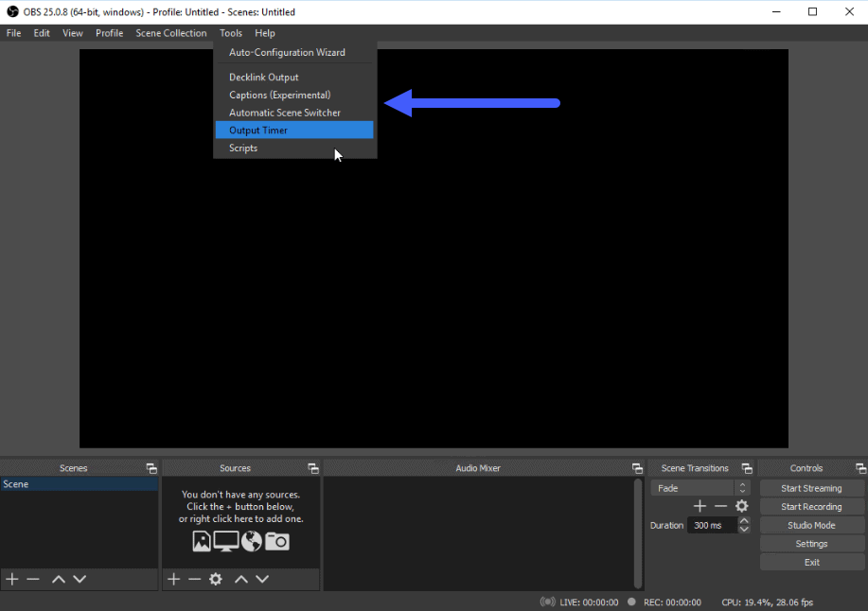Open the File menu
868x611 pixels.
point(14,33)
